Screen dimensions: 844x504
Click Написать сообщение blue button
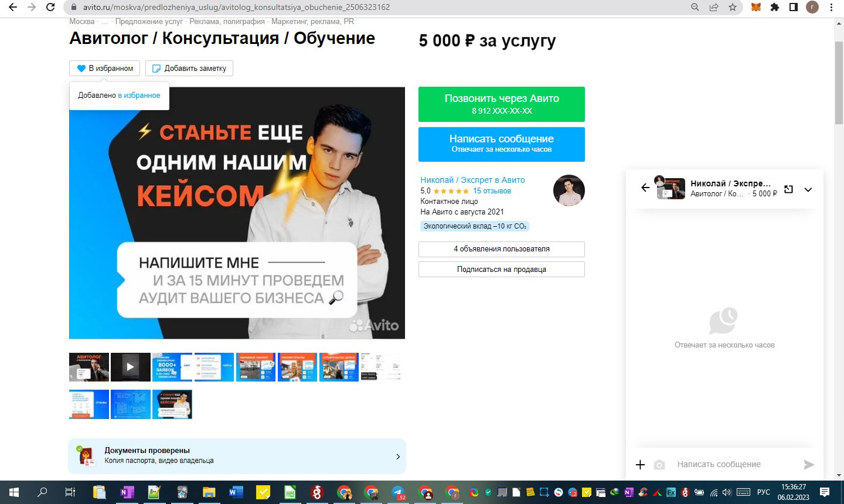pos(502,144)
